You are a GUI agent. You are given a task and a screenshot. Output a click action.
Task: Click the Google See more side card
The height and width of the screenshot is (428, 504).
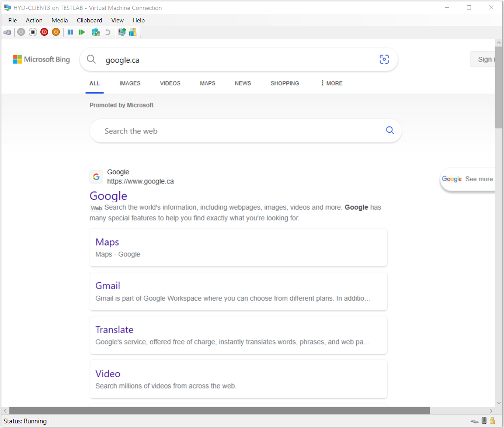pyautogui.click(x=467, y=179)
